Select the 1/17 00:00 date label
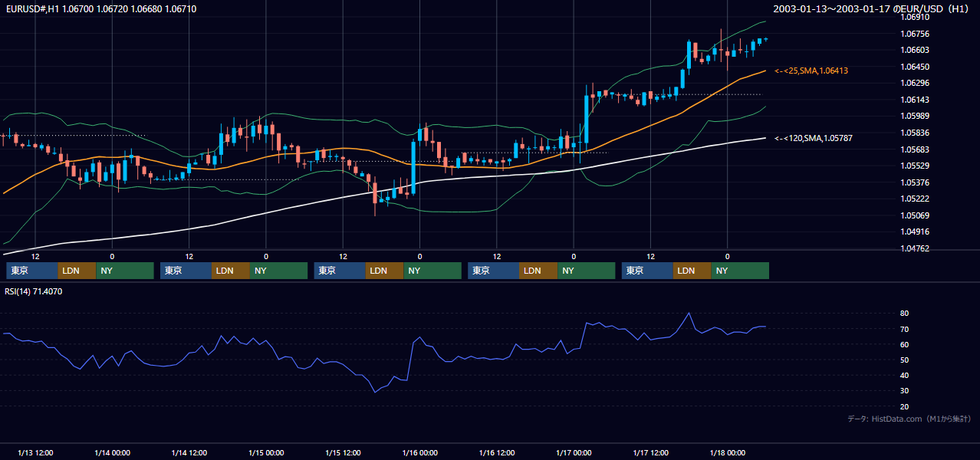980x460 pixels. pyautogui.click(x=574, y=453)
